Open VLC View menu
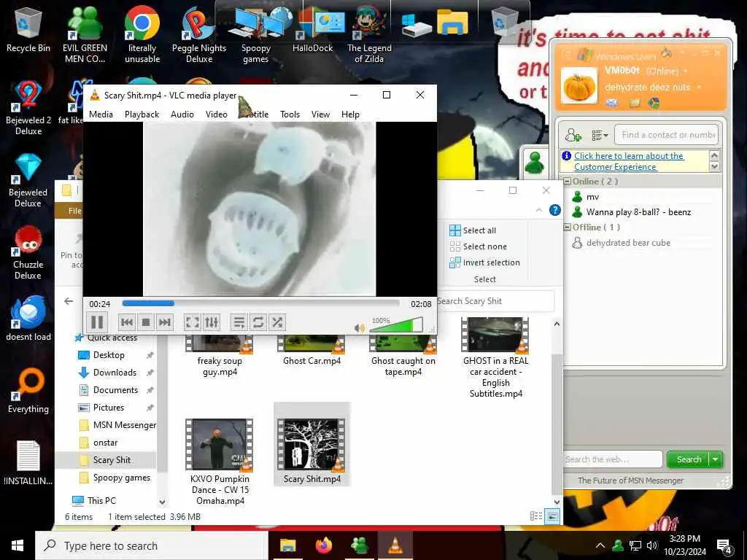 click(x=321, y=114)
